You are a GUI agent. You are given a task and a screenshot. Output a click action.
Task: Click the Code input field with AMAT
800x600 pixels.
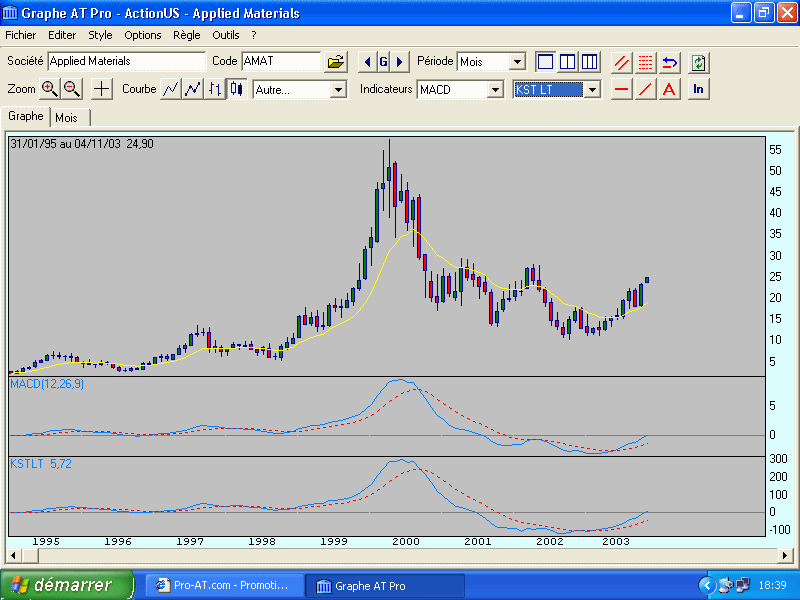281,61
